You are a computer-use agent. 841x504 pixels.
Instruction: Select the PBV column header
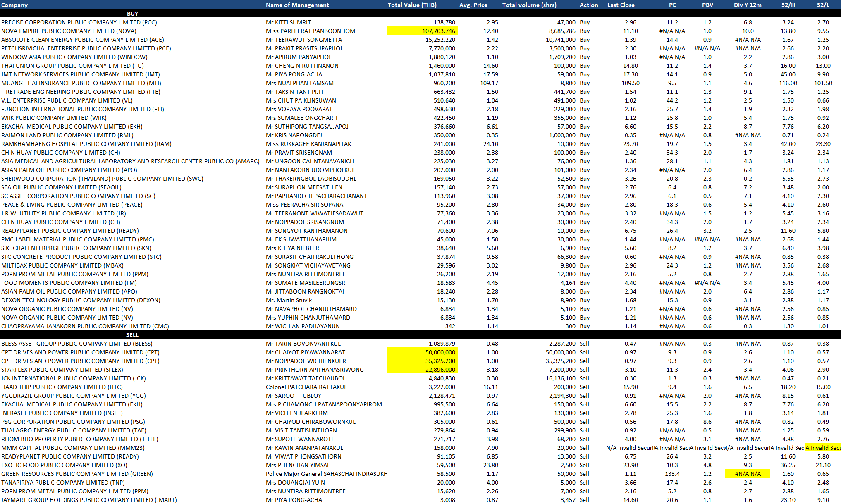click(x=707, y=5)
